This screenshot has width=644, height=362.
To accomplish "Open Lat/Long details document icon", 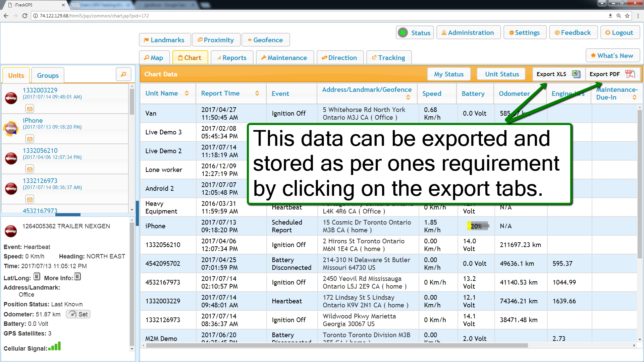I will coord(37,277).
